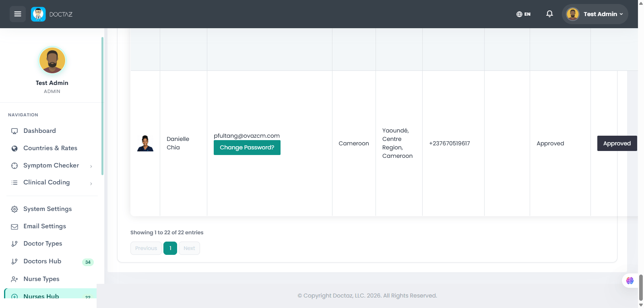Click the Doctaz logo icon
The width and height of the screenshot is (644, 308).
[38, 14]
